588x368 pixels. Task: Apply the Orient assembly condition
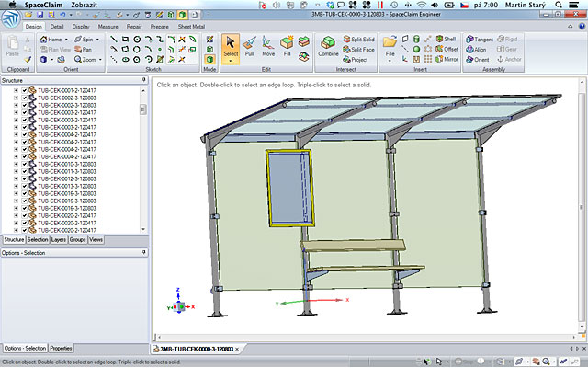(478, 59)
